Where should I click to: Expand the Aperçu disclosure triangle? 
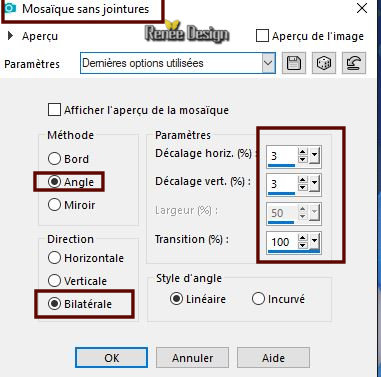pyautogui.click(x=11, y=35)
